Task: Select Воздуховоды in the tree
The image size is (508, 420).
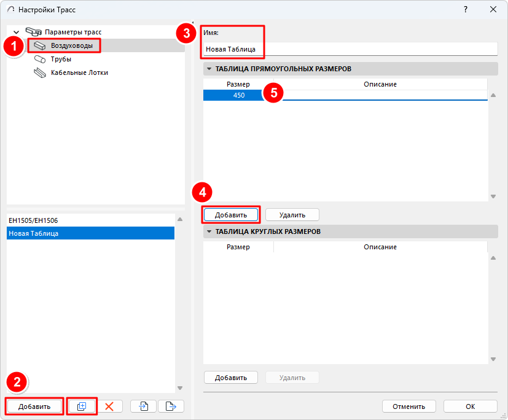Action: [x=72, y=45]
